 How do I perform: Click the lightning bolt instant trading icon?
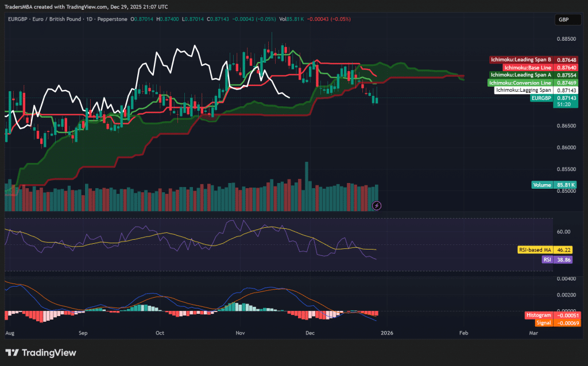377,205
